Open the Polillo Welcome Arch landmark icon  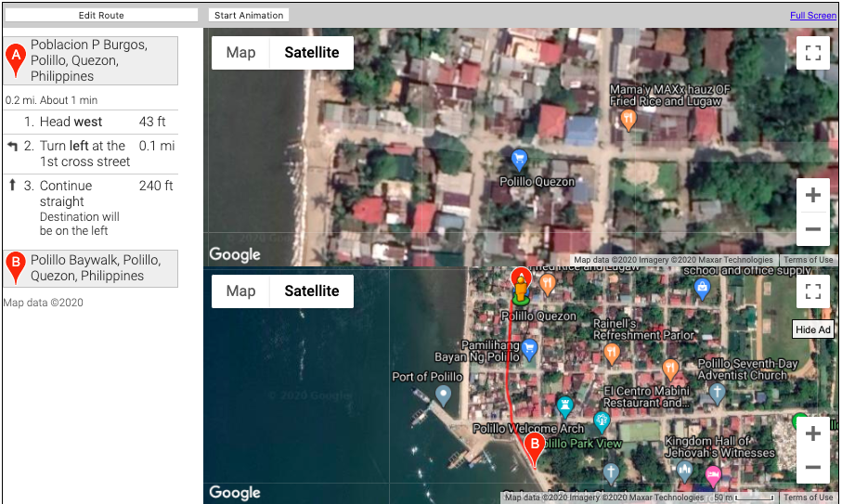(x=563, y=406)
